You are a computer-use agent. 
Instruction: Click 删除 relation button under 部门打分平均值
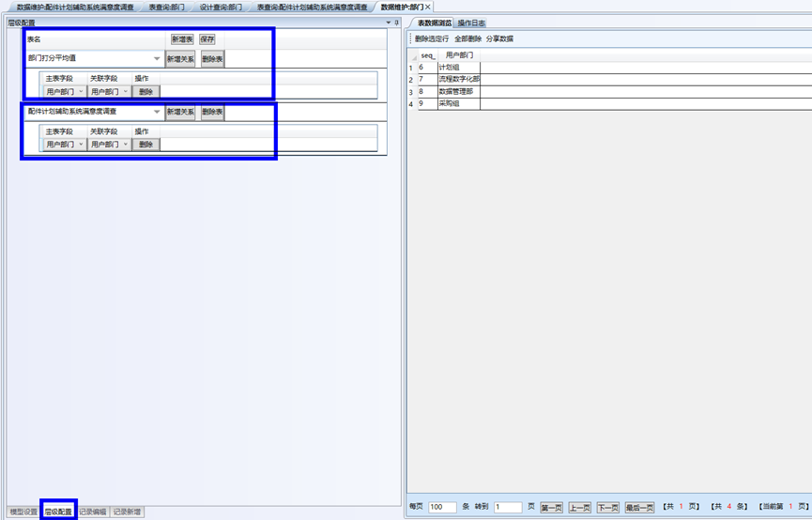[146, 92]
